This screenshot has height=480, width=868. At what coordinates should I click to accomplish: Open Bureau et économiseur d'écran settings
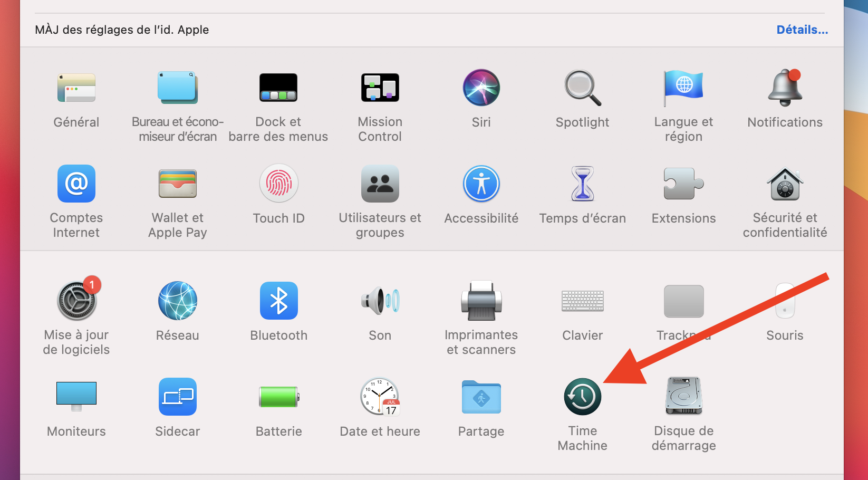(x=178, y=88)
